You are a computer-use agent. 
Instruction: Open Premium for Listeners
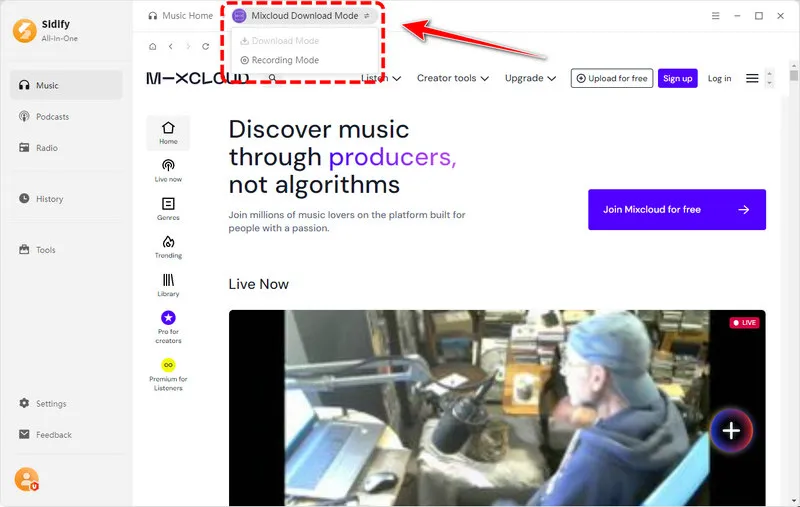click(x=168, y=374)
